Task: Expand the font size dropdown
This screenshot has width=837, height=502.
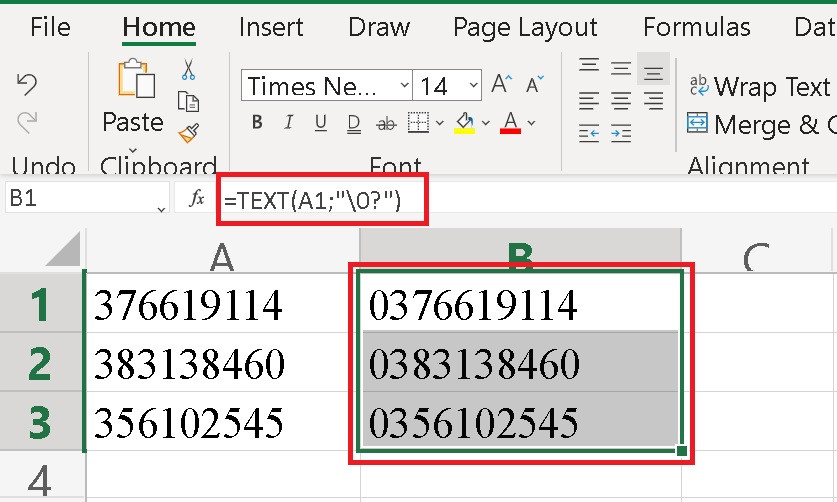Action: click(472, 86)
